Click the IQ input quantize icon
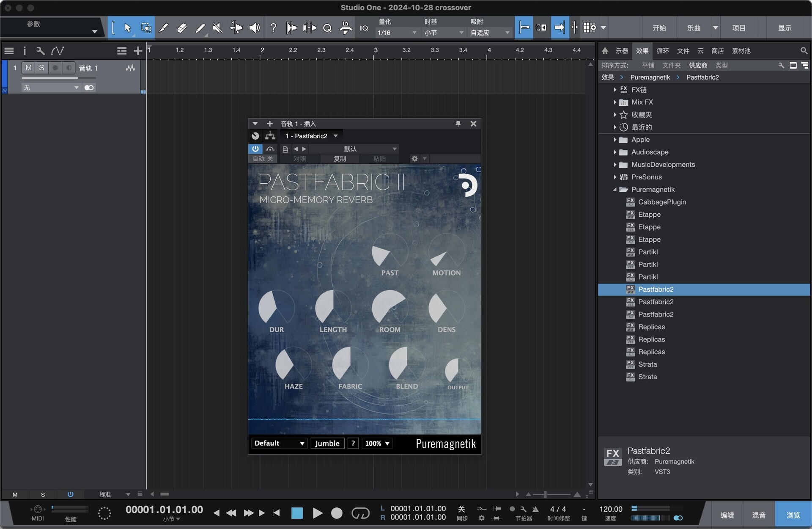 point(364,28)
